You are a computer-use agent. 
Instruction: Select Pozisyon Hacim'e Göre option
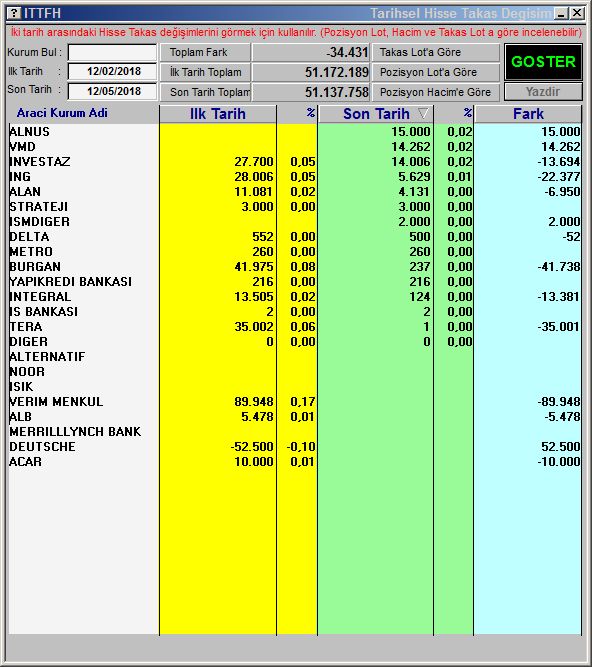(436, 92)
